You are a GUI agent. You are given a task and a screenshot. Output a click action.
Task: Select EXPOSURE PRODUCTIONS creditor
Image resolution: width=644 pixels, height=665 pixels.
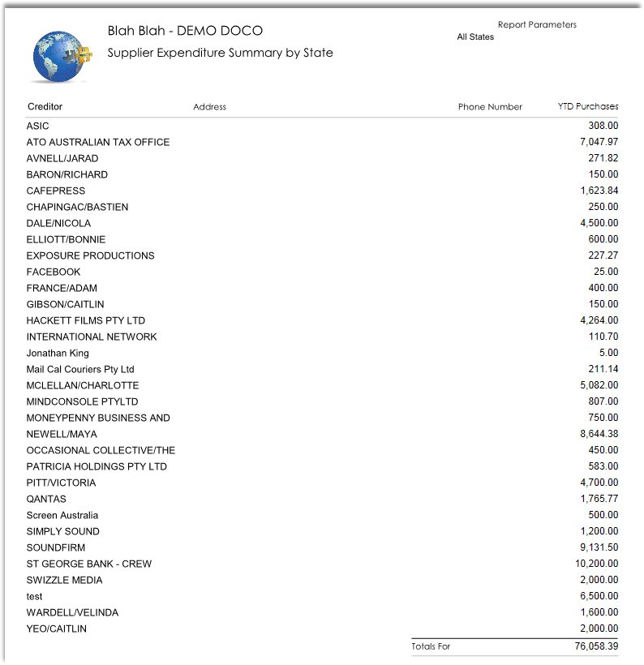[90, 255]
